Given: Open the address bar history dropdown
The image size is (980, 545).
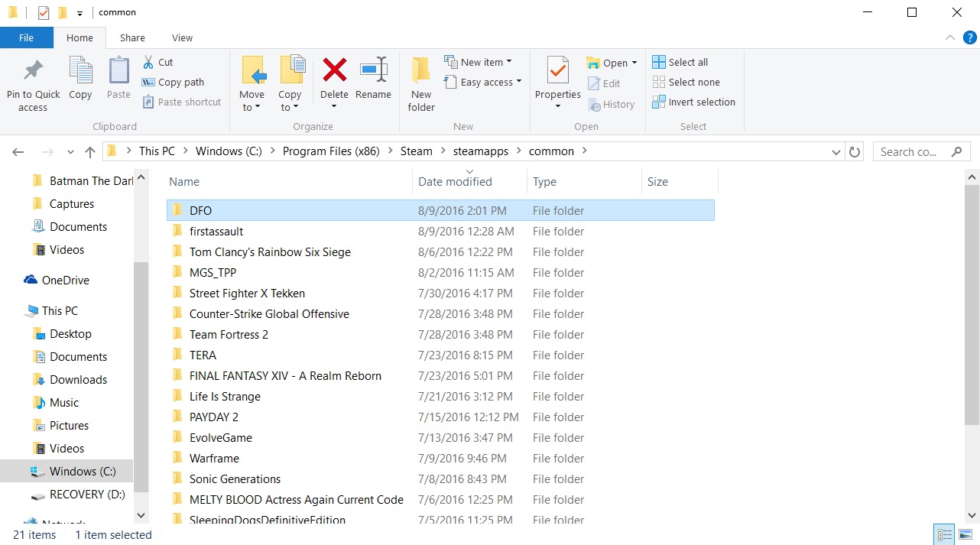Looking at the screenshot, I should click(x=836, y=151).
